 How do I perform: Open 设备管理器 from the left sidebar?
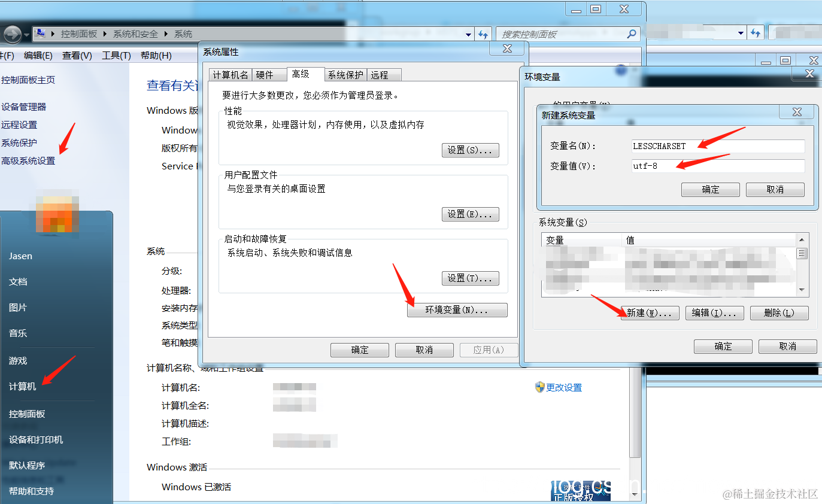[x=24, y=107]
